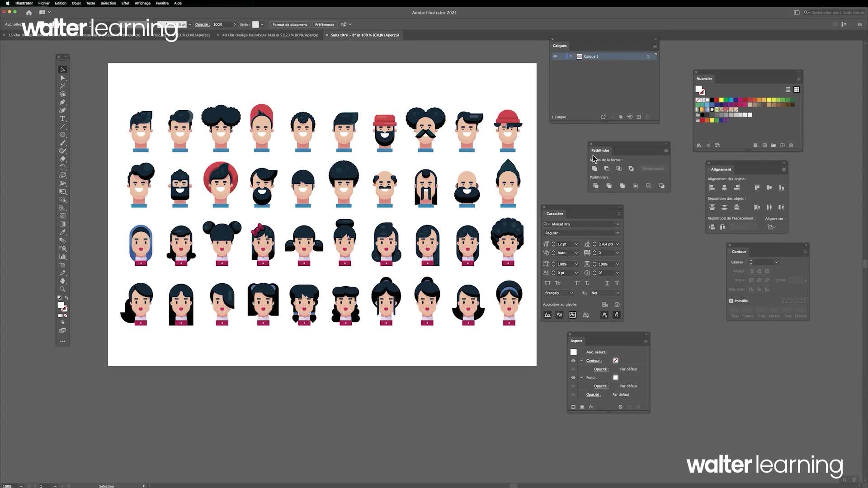The height and width of the screenshot is (488, 868).
Task: Open the Myriad Pro font dropdown
Action: point(618,224)
